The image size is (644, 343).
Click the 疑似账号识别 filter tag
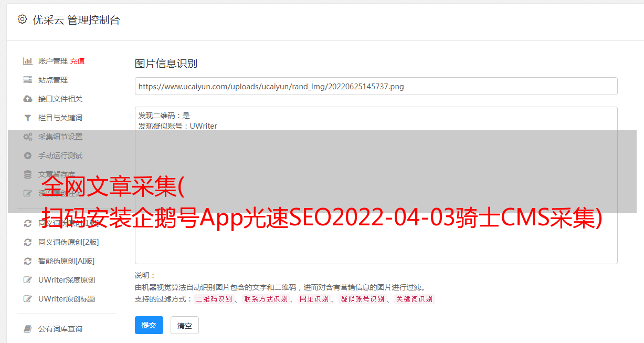[x=363, y=299]
